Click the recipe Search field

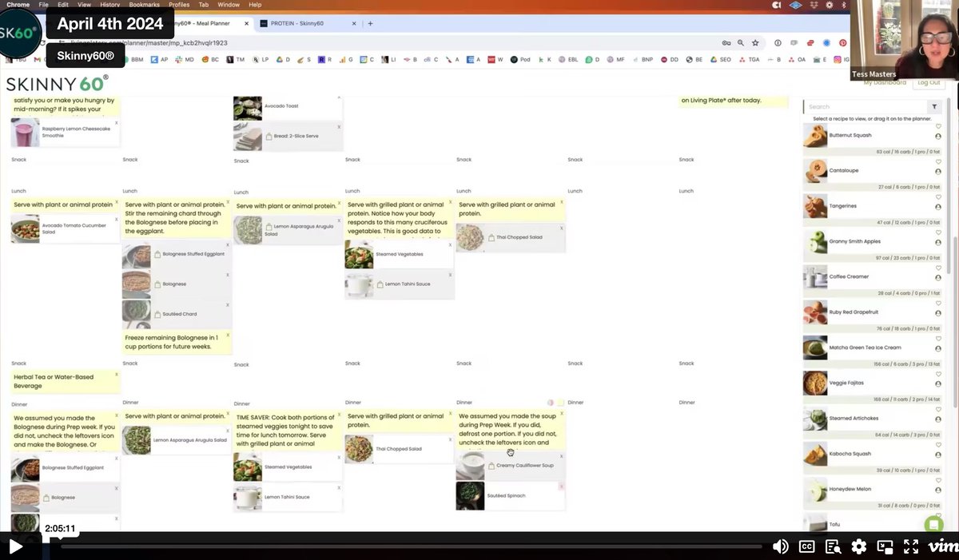pos(865,106)
